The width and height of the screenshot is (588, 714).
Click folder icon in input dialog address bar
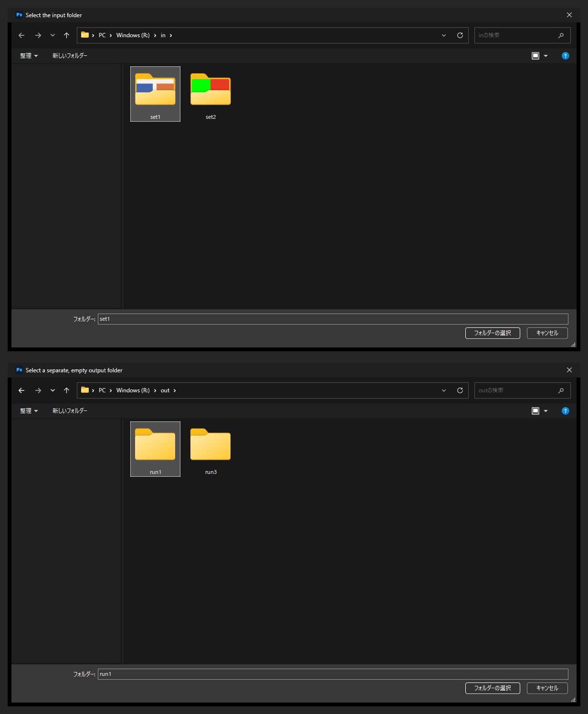[85, 35]
